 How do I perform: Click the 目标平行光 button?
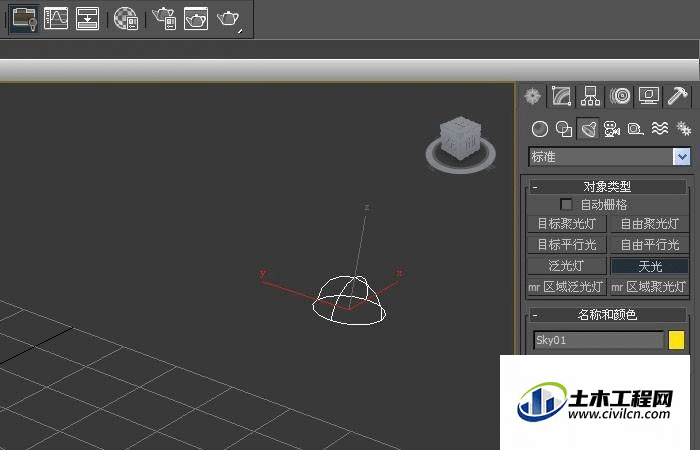pos(567,245)
